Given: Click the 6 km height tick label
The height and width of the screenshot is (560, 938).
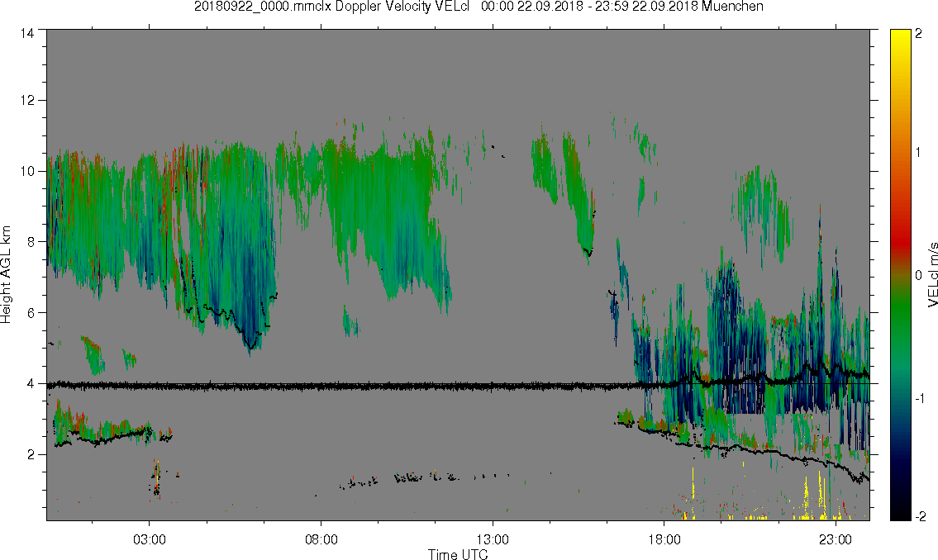Looking at the screenshot, I should click(x=30, y=313).
